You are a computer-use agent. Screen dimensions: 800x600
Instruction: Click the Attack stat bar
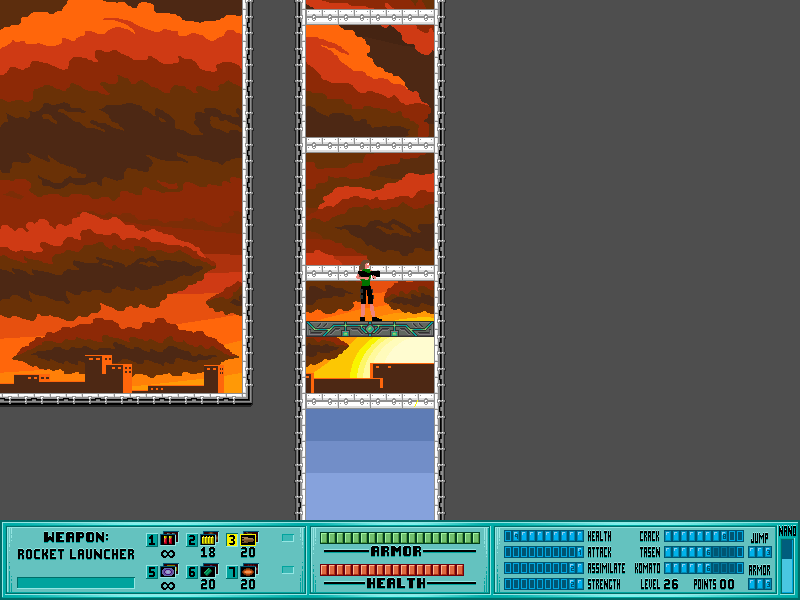pyautogui.click(x=543, y=552)
